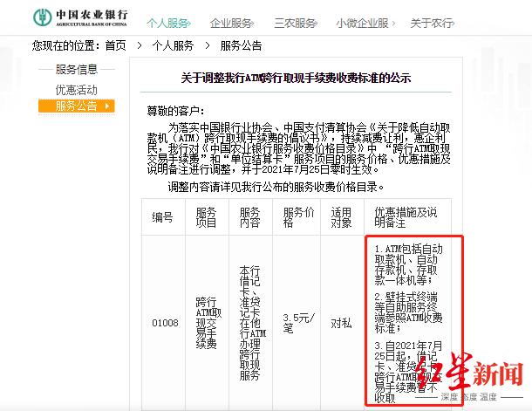Click the 尊敬的客户 greeting line
532x411 pixels.
176,111
